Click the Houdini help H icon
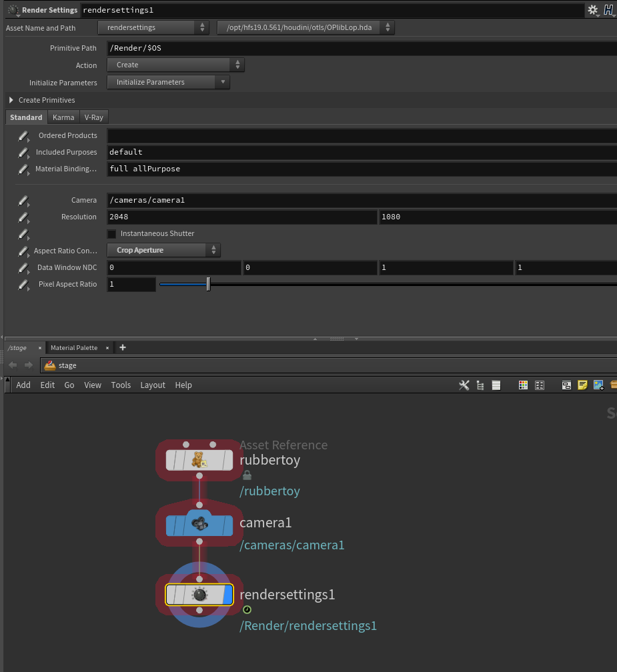This screenshot has width=617, height=672. click(608, 10)
